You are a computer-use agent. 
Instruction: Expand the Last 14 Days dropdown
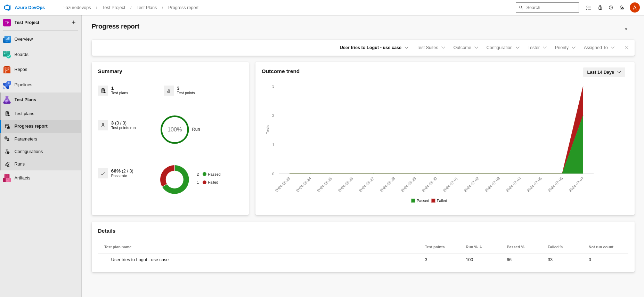[x=604, y=72]
